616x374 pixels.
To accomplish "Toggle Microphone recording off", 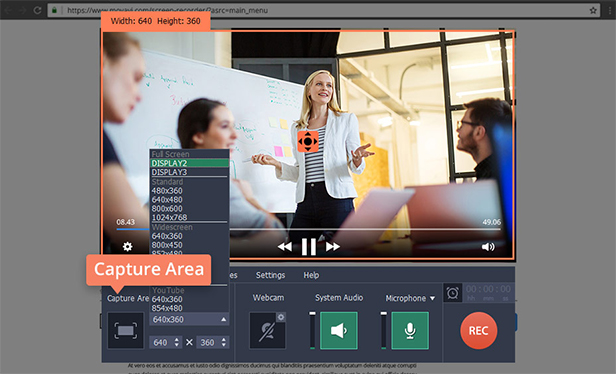I will point(410,330).
